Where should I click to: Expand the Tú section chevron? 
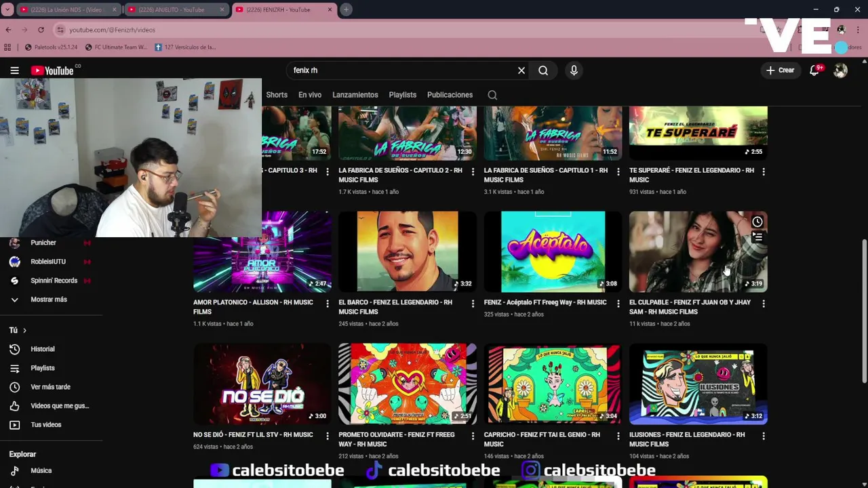(x=24, y=330)
